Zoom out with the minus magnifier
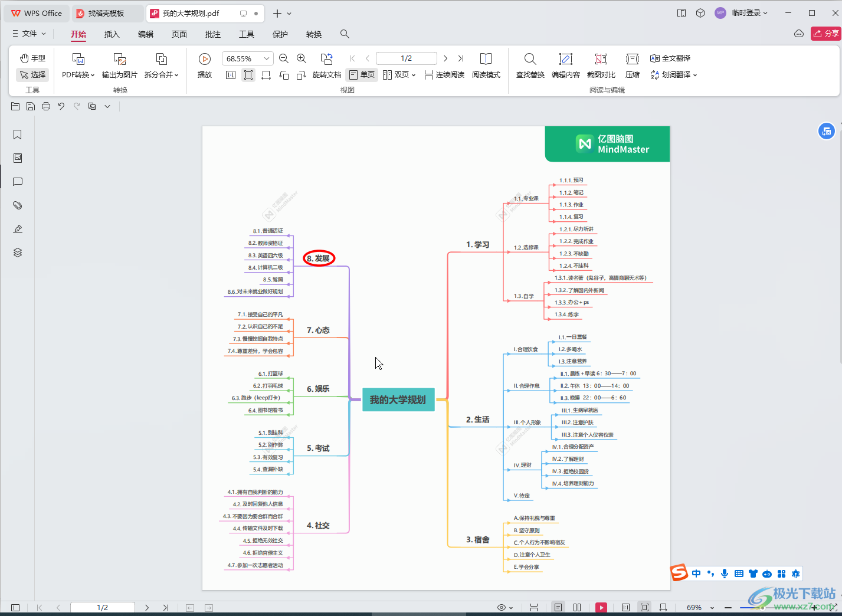The width and height of the screenshot is (842, 616). [284, 58]
